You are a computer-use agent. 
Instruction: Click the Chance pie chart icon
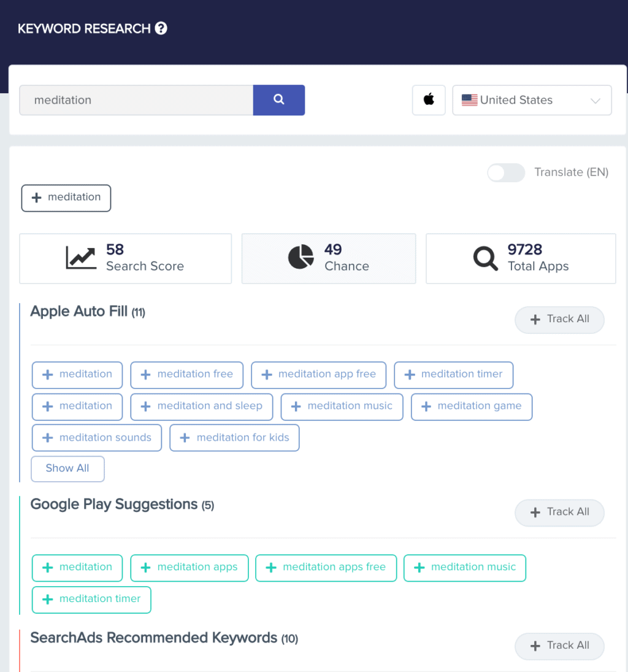(x=300, y=257)
